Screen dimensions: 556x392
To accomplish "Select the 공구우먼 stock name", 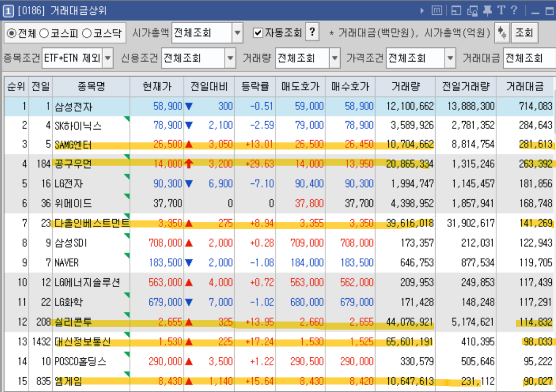I will coord(73,164).
